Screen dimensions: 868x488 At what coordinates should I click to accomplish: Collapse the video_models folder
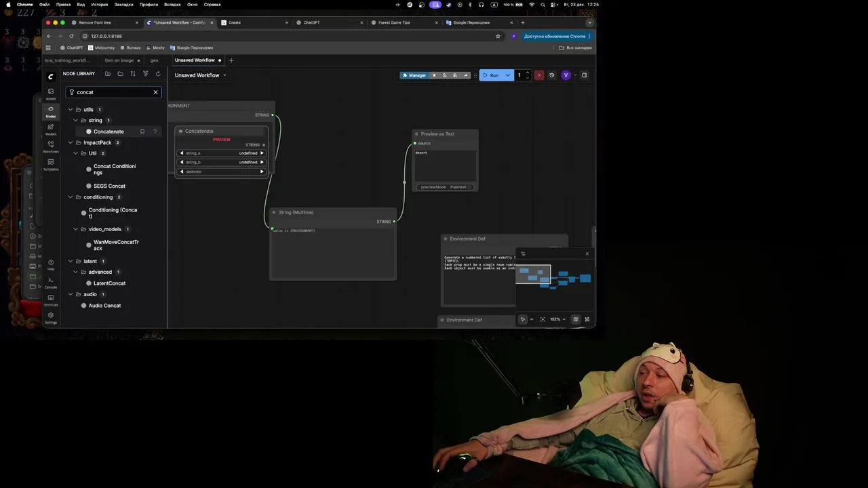75,229
